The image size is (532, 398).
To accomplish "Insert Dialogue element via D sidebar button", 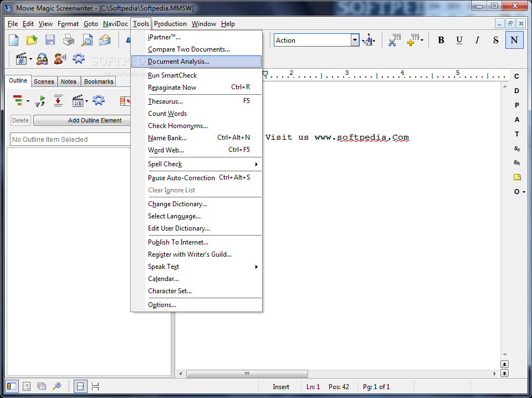I will [x=516, y=91].
